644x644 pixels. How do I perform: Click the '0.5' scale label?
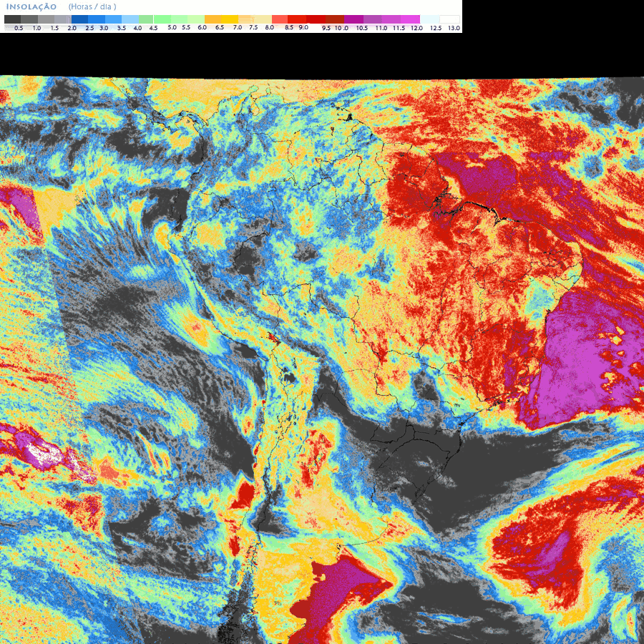[x=19, y=29]
